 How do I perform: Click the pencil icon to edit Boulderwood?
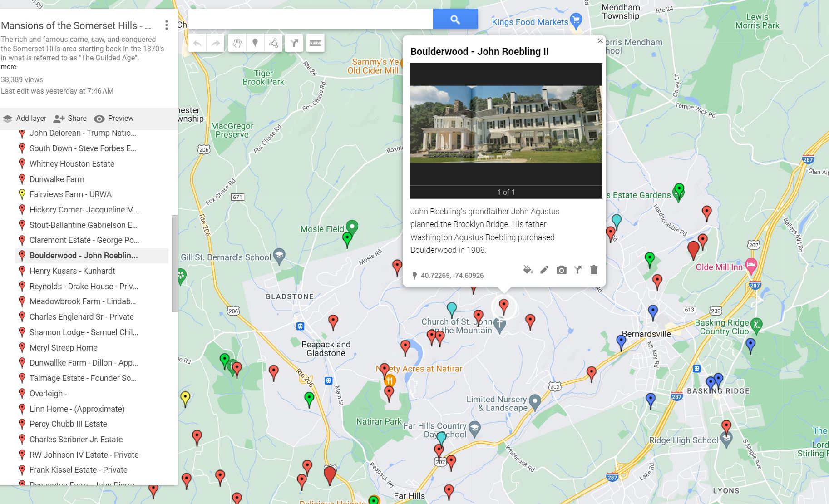545,270
